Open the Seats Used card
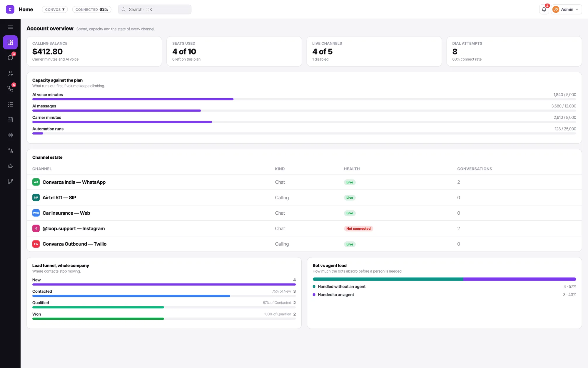 click(x=234, y=51)
